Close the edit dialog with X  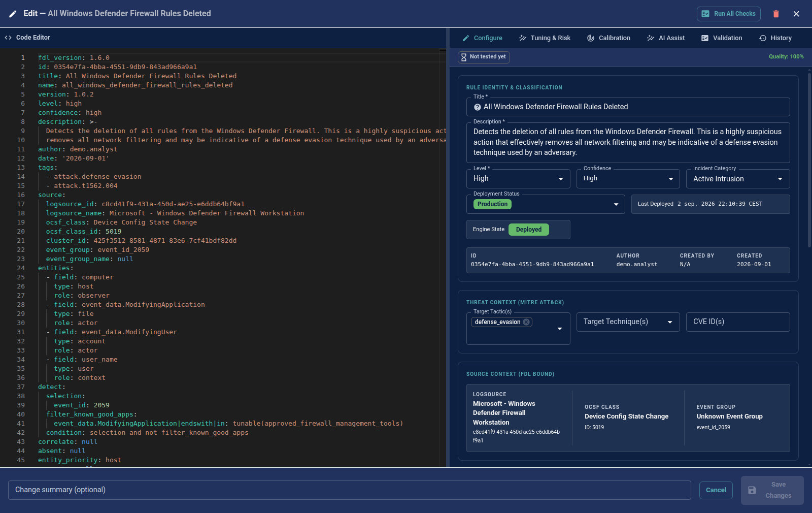click(796, 14)
